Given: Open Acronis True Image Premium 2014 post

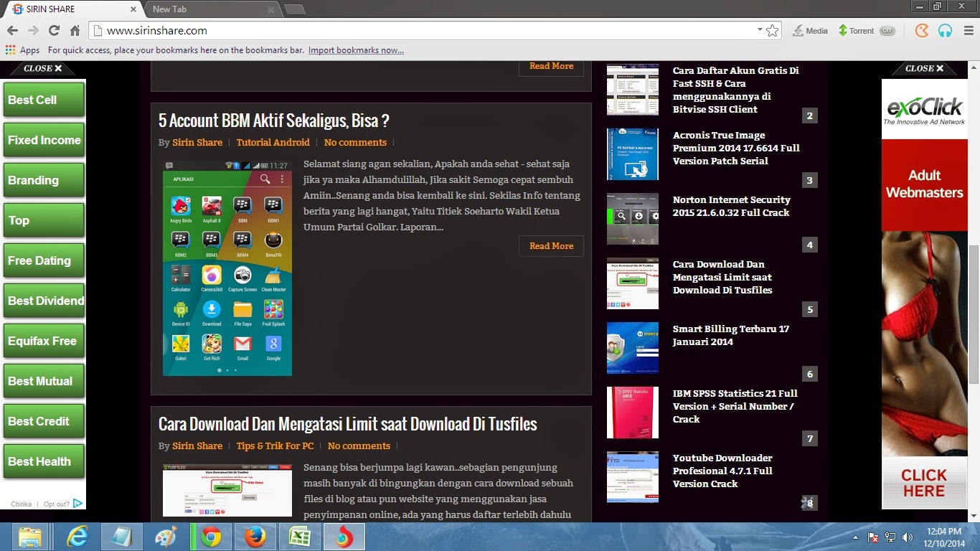Looking at the screenshot, I should [736, 148].
